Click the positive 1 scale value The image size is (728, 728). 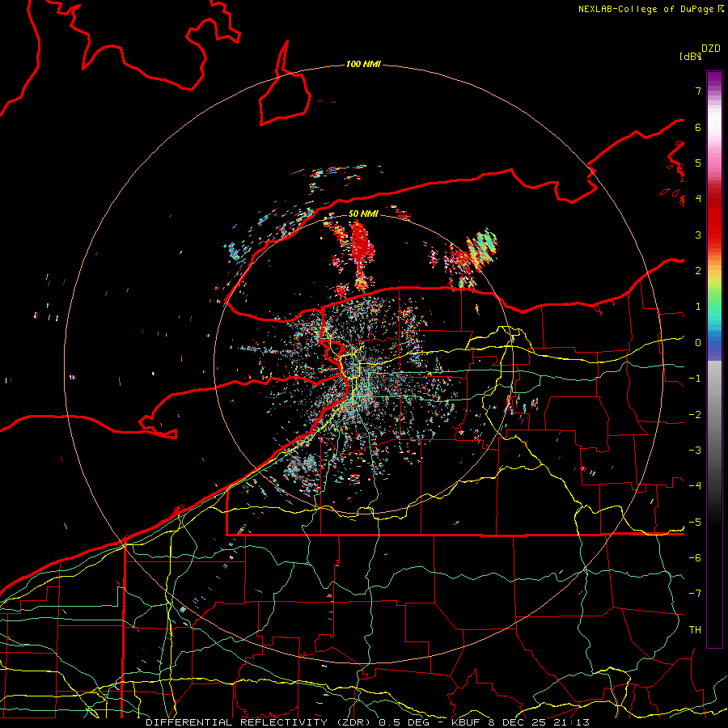698,307
